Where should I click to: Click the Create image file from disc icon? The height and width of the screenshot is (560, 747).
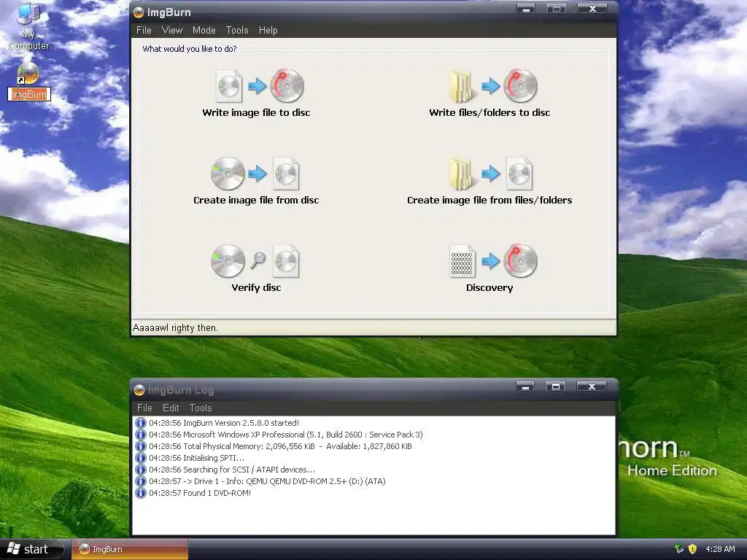pyautogui.click(x=255, y=174)
